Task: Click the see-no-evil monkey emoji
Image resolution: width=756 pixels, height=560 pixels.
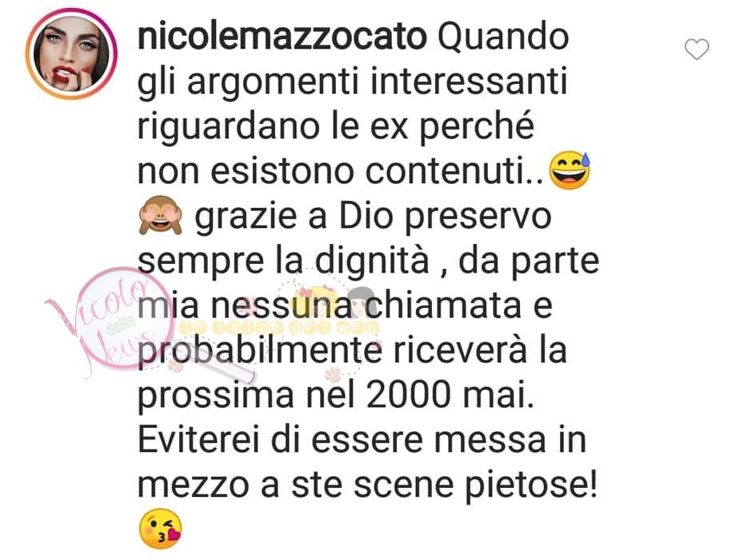Action: [161, 216]
